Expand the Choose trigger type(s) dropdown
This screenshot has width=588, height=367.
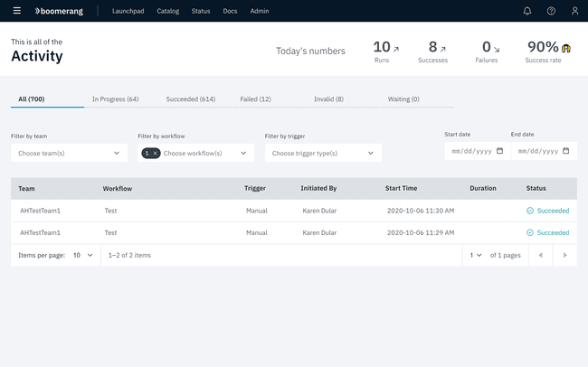click(x=323, y=153)
